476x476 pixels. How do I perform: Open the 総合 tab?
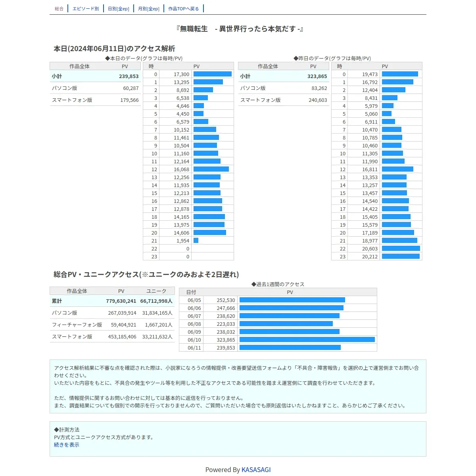59,9
